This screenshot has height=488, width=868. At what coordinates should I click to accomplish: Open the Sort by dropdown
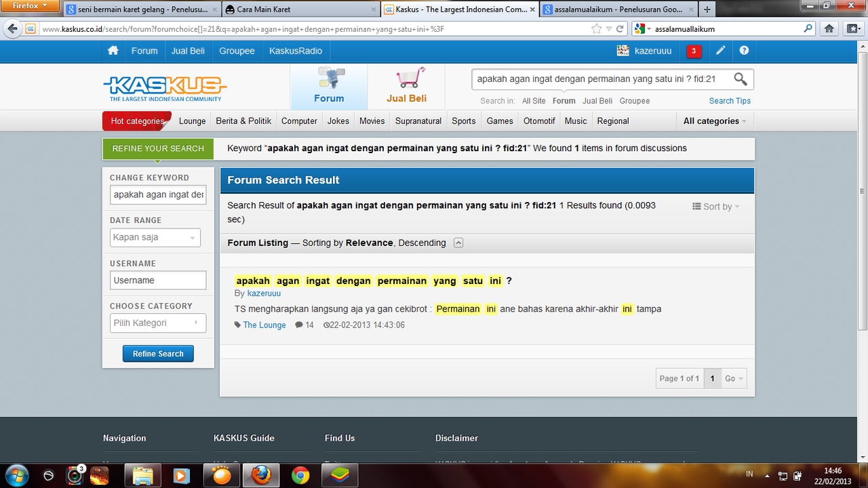pos(716,207)
